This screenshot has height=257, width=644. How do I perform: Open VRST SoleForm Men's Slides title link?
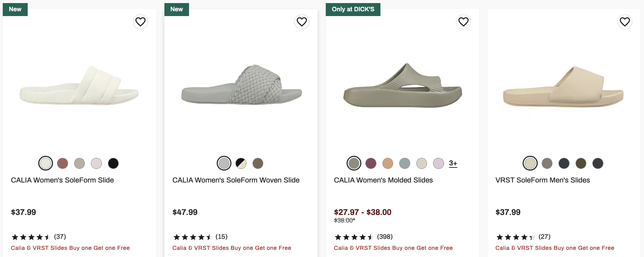point(542,180)
